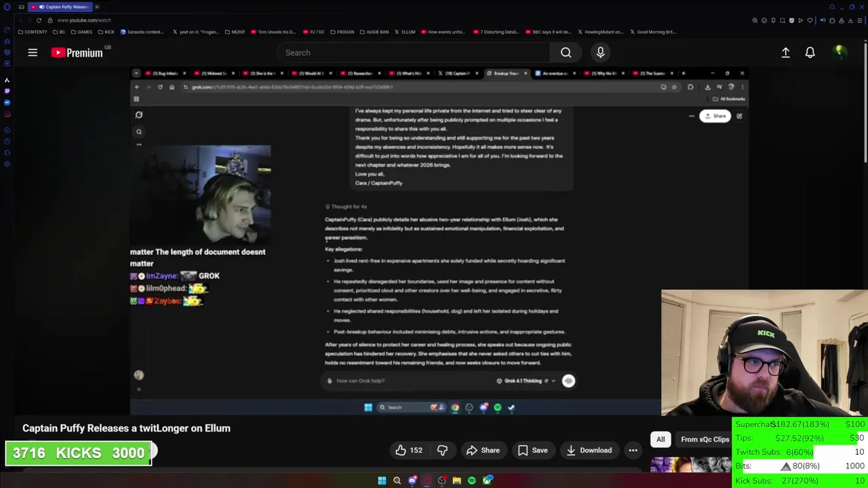Open the MIZKIF bookmarks folder
This screenshot has width=868, height=488.
235,32
